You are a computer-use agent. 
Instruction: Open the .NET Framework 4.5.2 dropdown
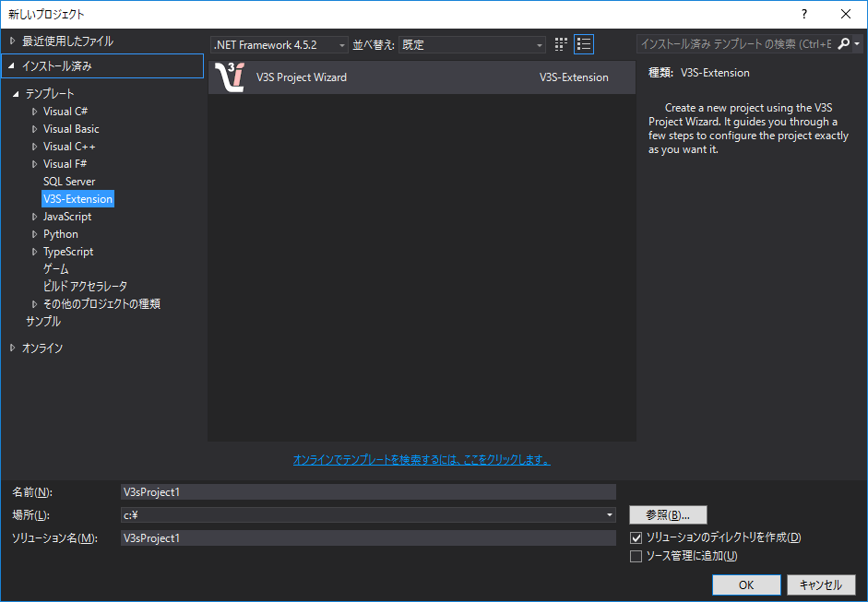(x=279, y=45)
